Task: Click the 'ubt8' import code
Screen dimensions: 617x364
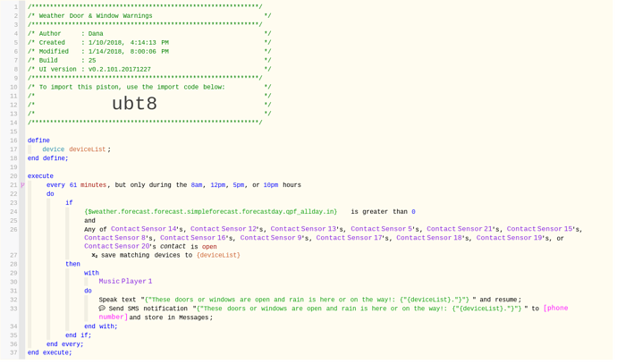Action: pyautogui.click(x=134, y=104)
